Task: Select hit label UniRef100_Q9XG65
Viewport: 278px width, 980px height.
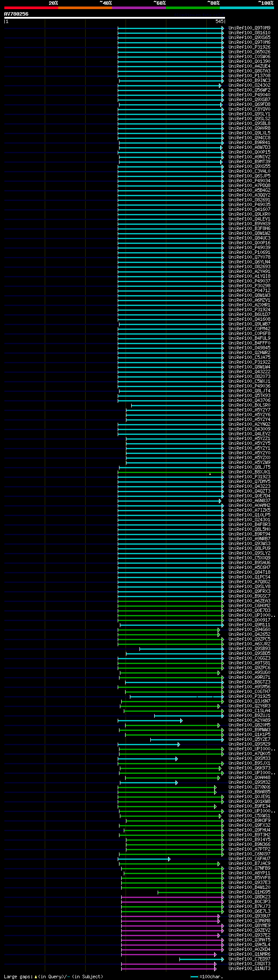Action: (249, 38)
